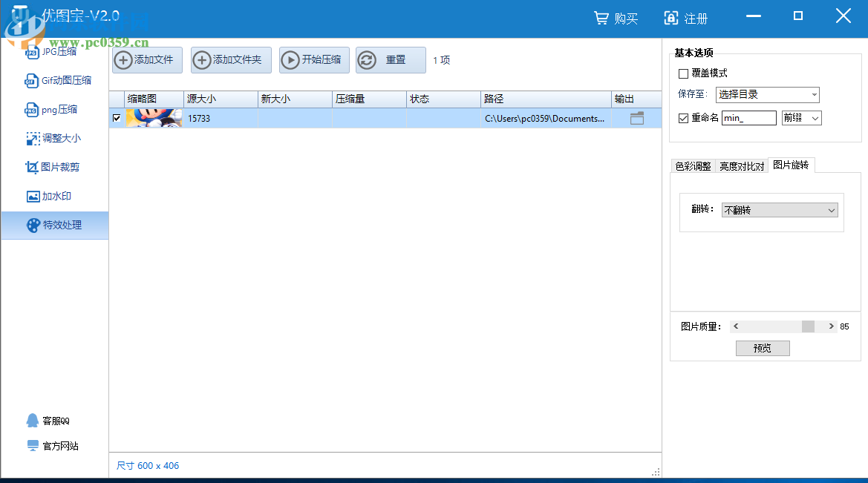Toggle the 覆盖模式 checkbox
Screen dimensions: 868x483
pyautogui.click(x=683, y=73)
